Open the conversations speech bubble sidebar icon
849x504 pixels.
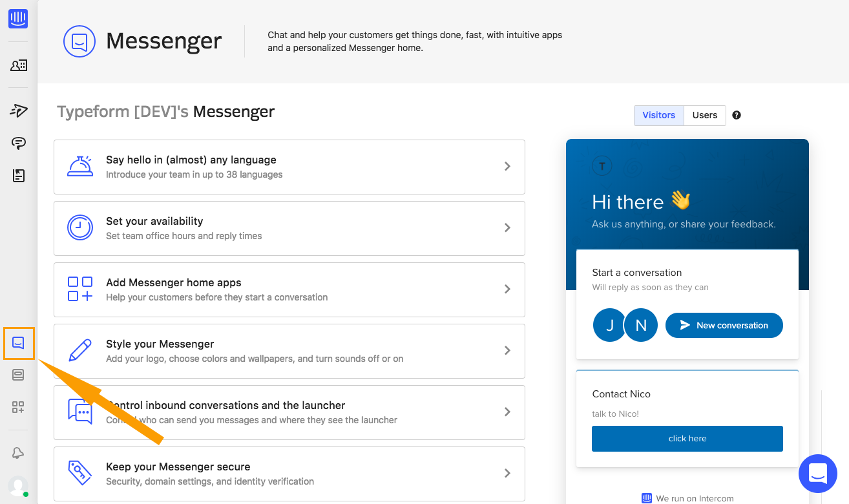pyautogui.click(x=17, y=143)
